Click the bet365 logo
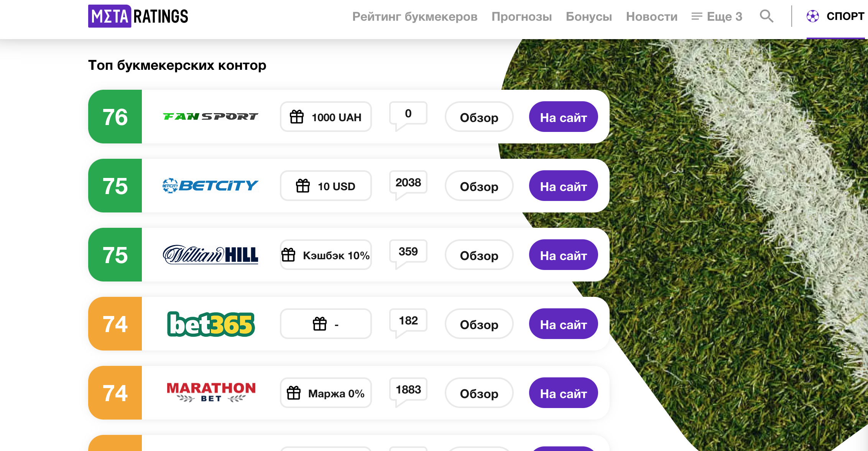The height and width of the screenshot is (451, 868). pos(211,324)
